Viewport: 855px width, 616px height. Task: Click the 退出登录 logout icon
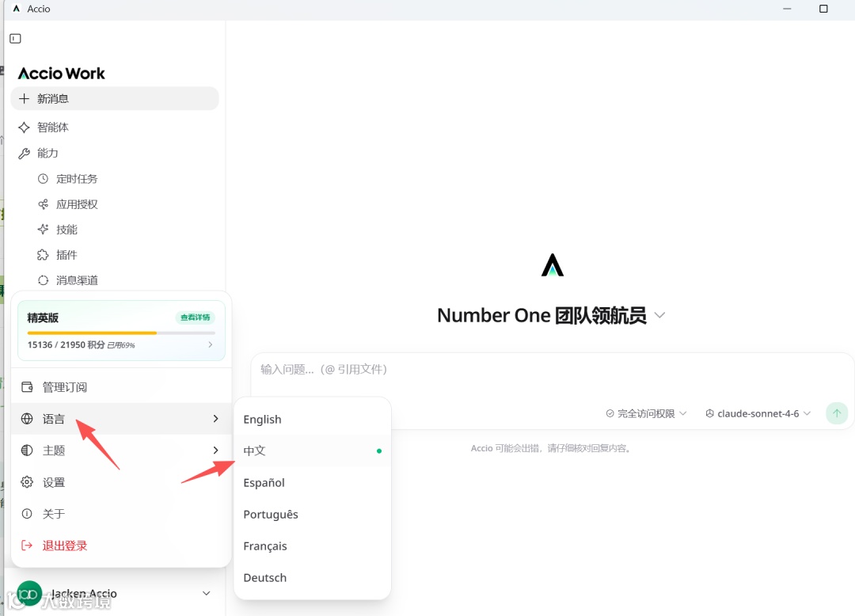27,545
